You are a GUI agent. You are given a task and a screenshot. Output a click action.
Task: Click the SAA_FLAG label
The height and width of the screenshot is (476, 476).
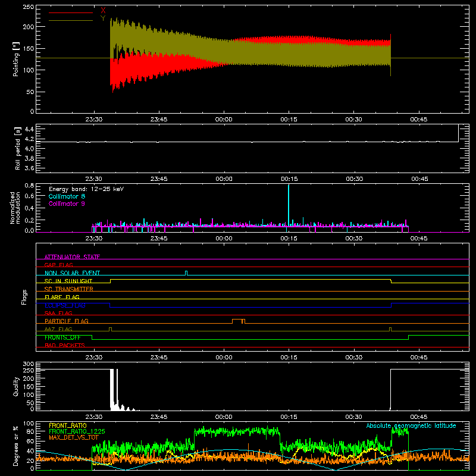58,313
